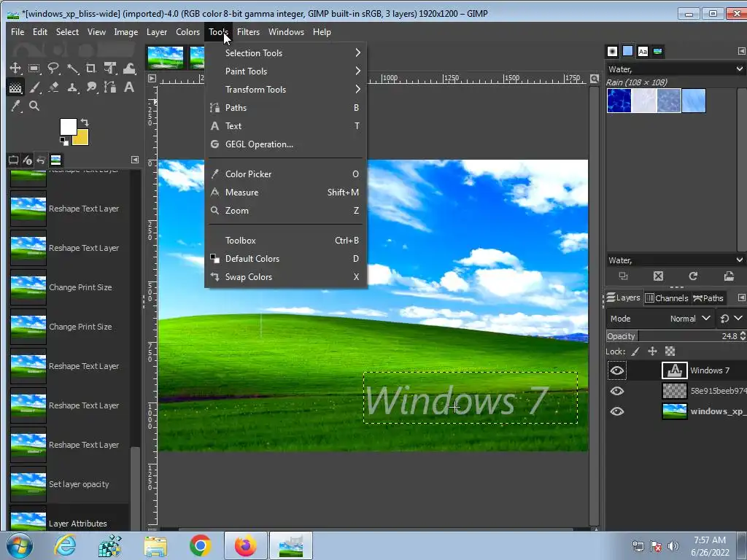The width and height of the screenshot is (747, 560).
Task: Select the Bucket Fill tool
Action: pos(15,87)
